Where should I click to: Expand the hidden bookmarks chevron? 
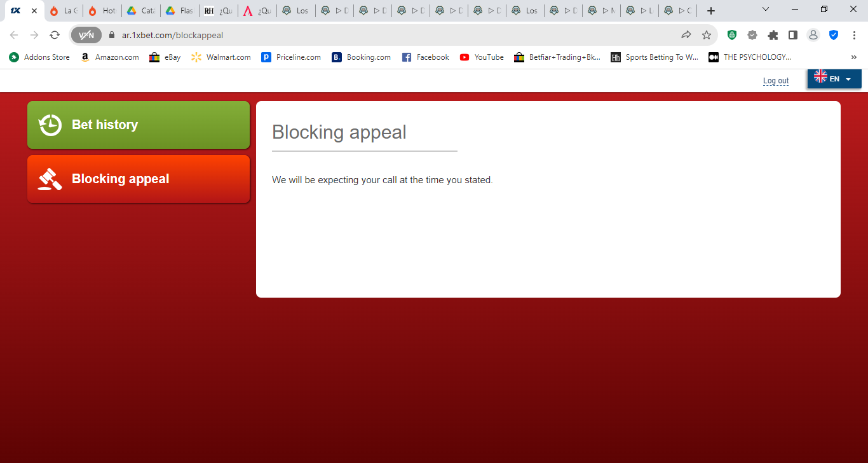853,57
